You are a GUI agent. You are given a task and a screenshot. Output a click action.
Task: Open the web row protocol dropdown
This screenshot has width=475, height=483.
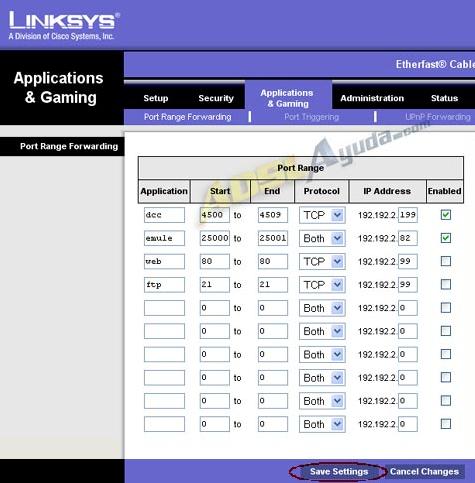pos(322,261)
